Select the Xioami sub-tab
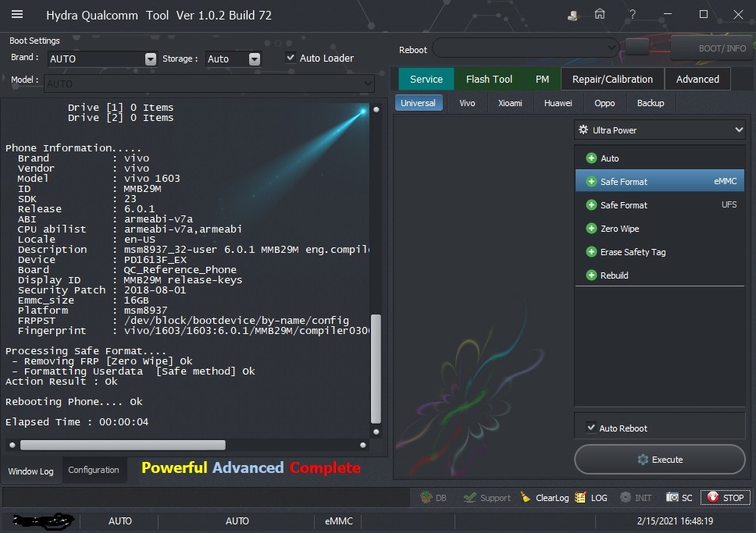Image resolution: width=756 pixels, height=533 pixels. point(510,103)
